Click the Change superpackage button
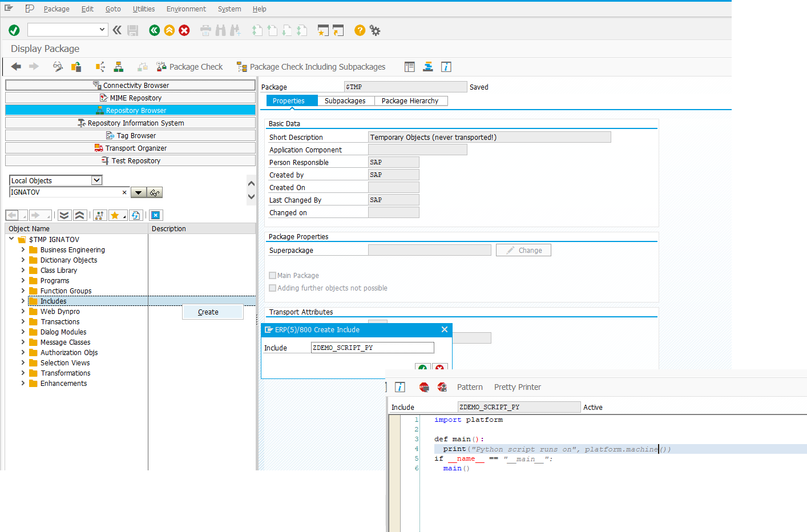 point(523,250)
